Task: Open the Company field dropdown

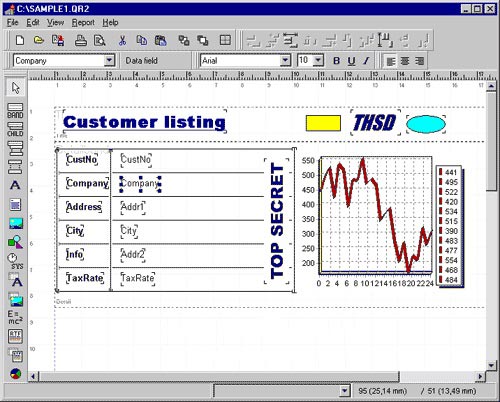Action: tap(109, 61)
